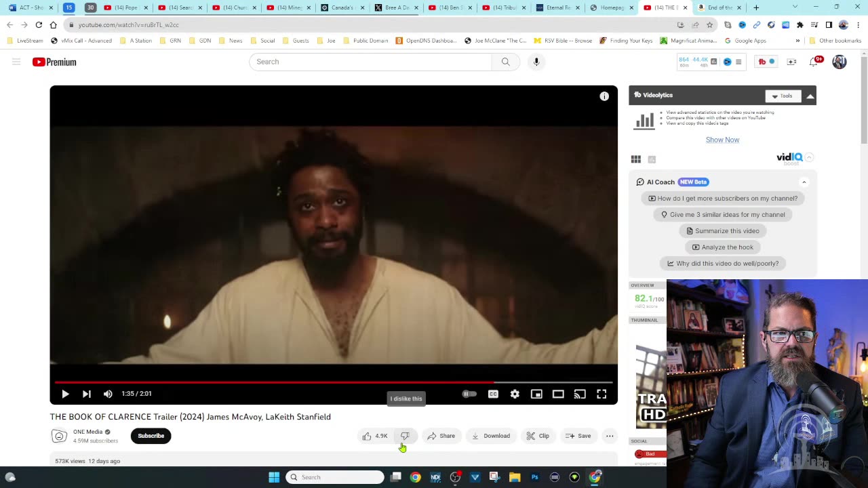
Task: Open the LiveStream bookmark folder
Action: click(x=26, y=41)
